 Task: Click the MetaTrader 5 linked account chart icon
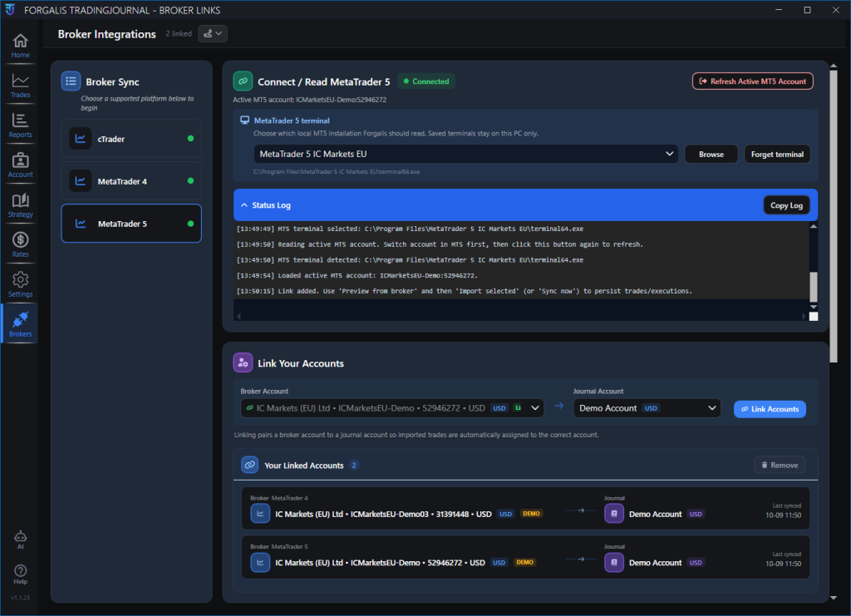[260, 562]
